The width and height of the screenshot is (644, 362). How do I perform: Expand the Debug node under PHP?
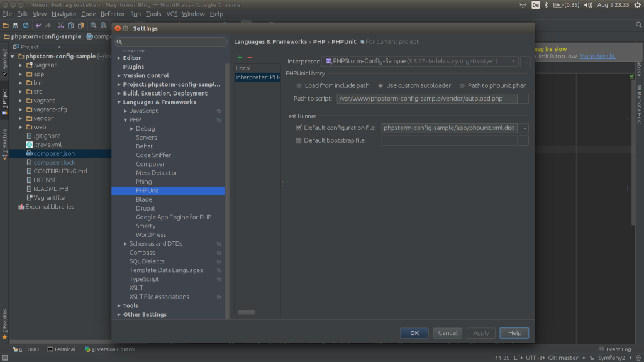132,128
